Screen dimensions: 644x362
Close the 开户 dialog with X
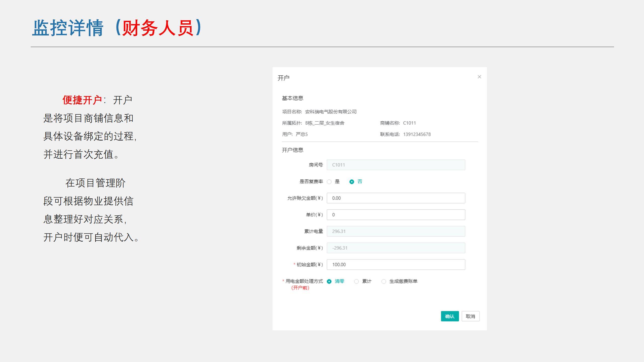coord(479,77)
